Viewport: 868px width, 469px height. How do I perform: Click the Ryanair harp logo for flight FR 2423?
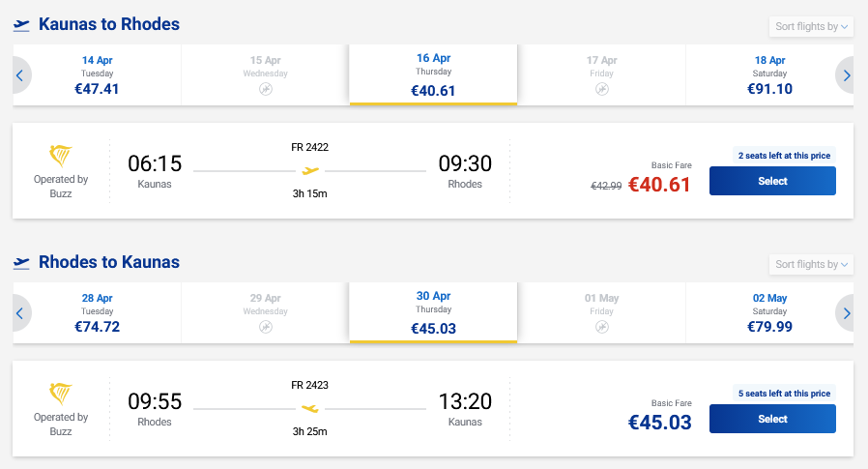61,394
